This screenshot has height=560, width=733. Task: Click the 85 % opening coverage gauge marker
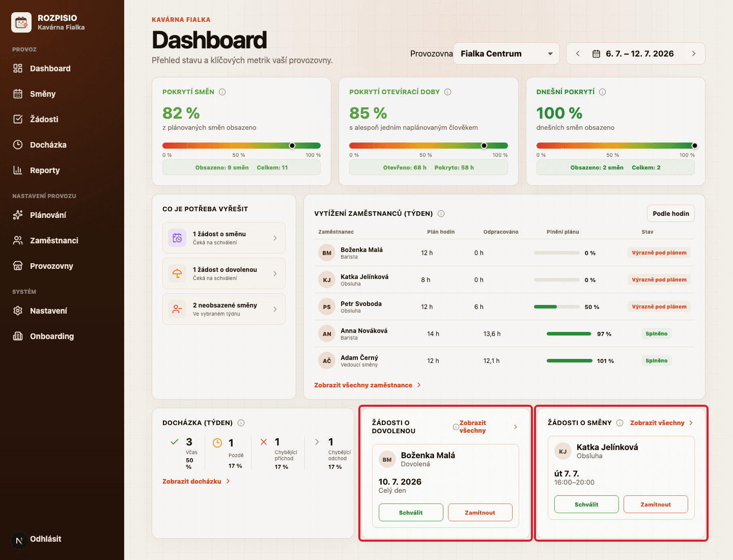484,146
